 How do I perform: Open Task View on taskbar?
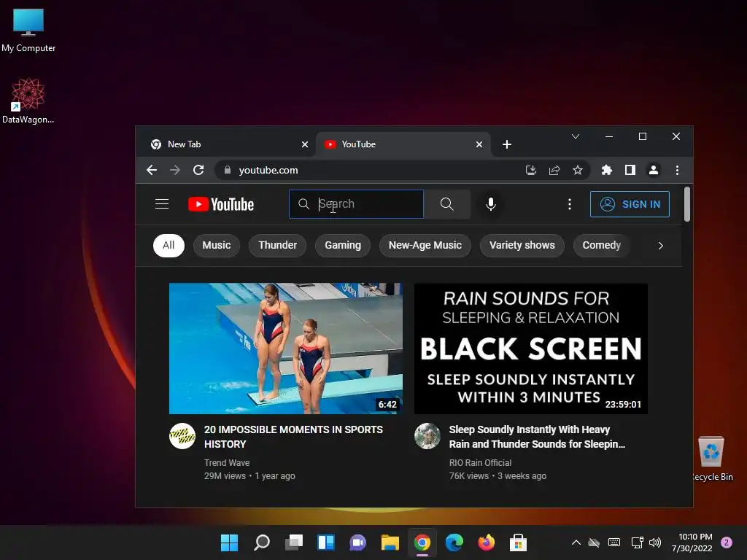[x=294, y=542]
